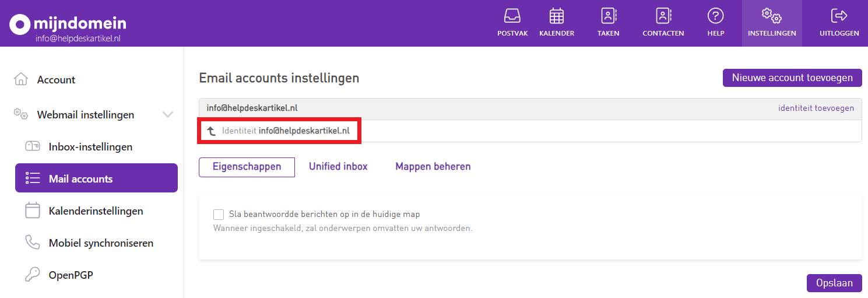868x298 pixels.
Task: Select the Eigenschappen tab
Action: click(x=247, y=167)
